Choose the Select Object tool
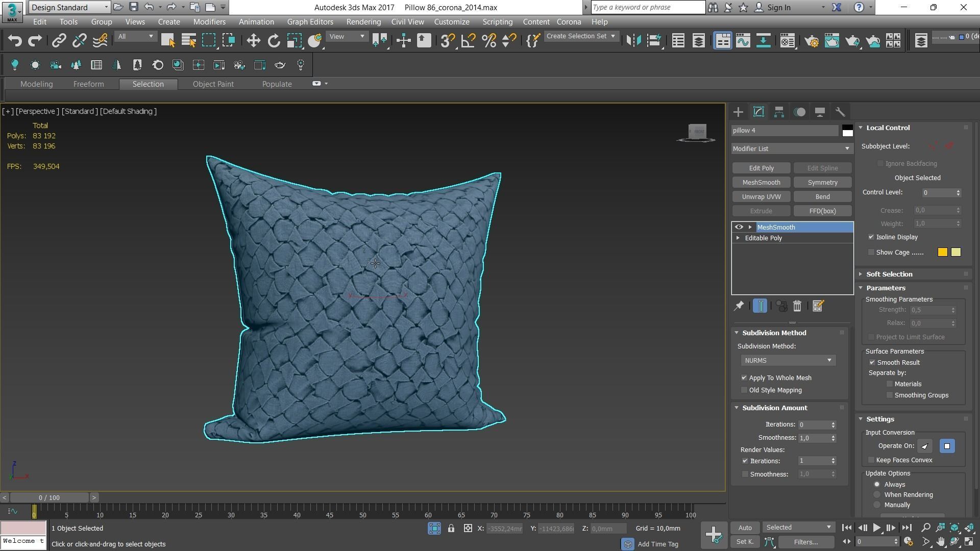The height and width of the screenshot is (551, 980). pos(168,41)
